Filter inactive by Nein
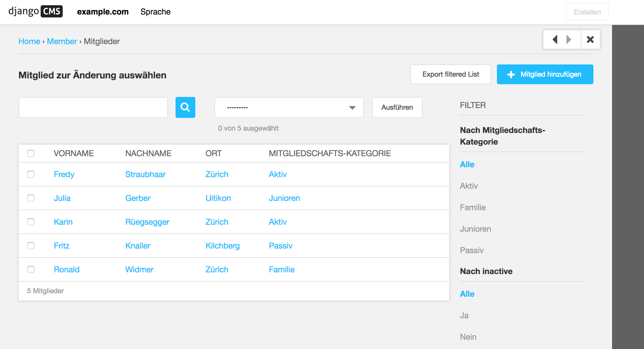The width and height of the screenshot is (644, 349). [x=468, y=337]
